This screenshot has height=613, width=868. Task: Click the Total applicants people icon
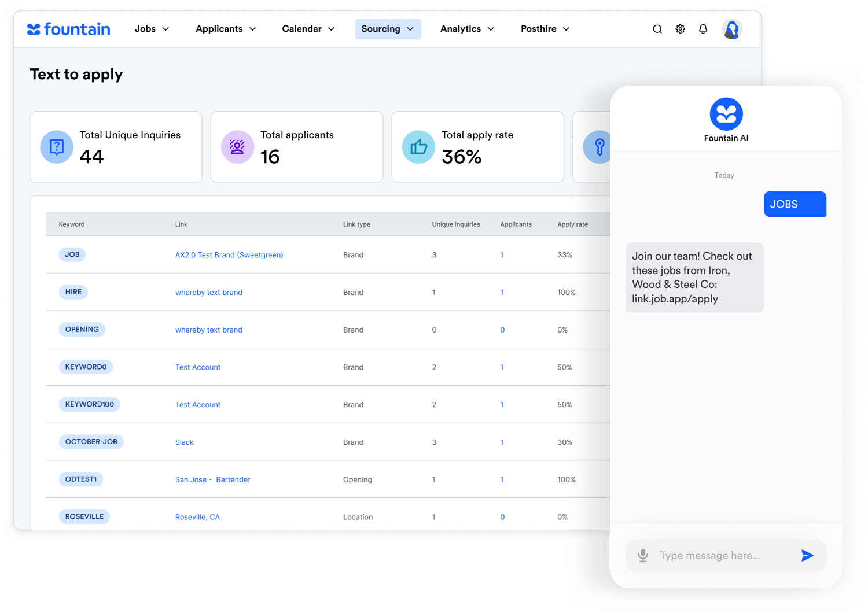237,147
